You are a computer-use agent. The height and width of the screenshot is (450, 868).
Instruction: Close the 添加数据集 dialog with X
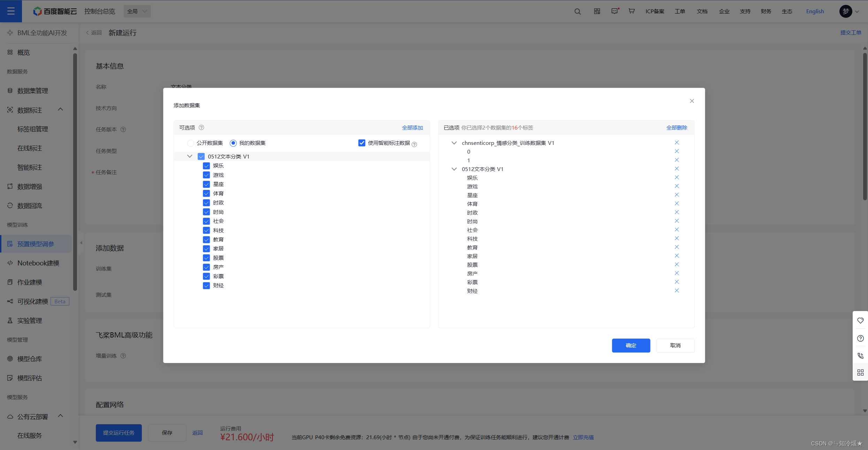click(x=692, y=101)
